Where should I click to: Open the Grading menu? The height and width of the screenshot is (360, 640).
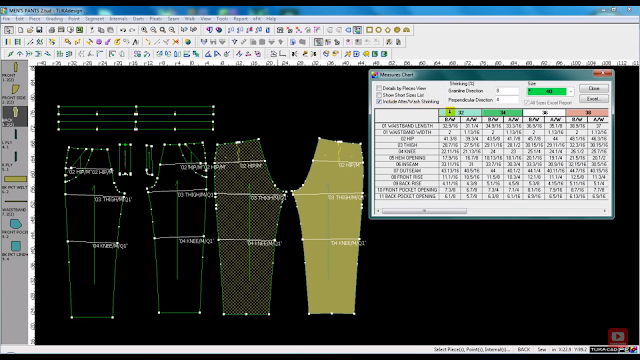54,19
